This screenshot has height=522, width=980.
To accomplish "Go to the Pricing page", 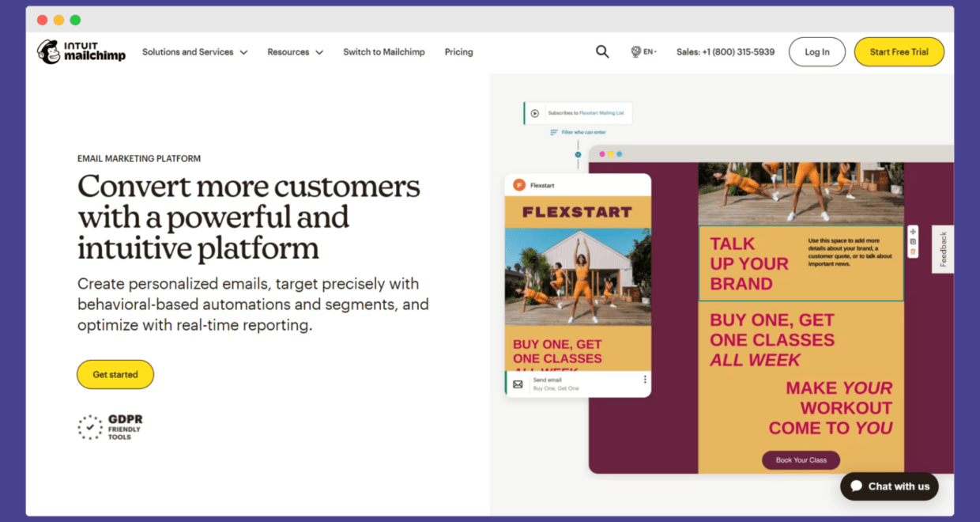I will tap(458, 52).
